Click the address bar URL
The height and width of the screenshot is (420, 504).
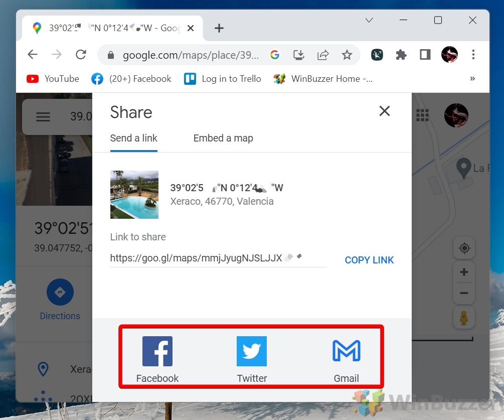pos(191,55)
